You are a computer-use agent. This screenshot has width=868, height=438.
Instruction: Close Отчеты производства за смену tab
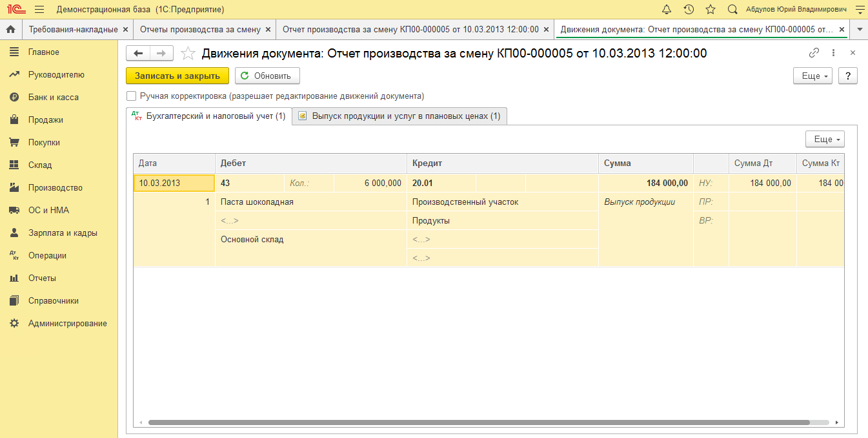point(268,30)
